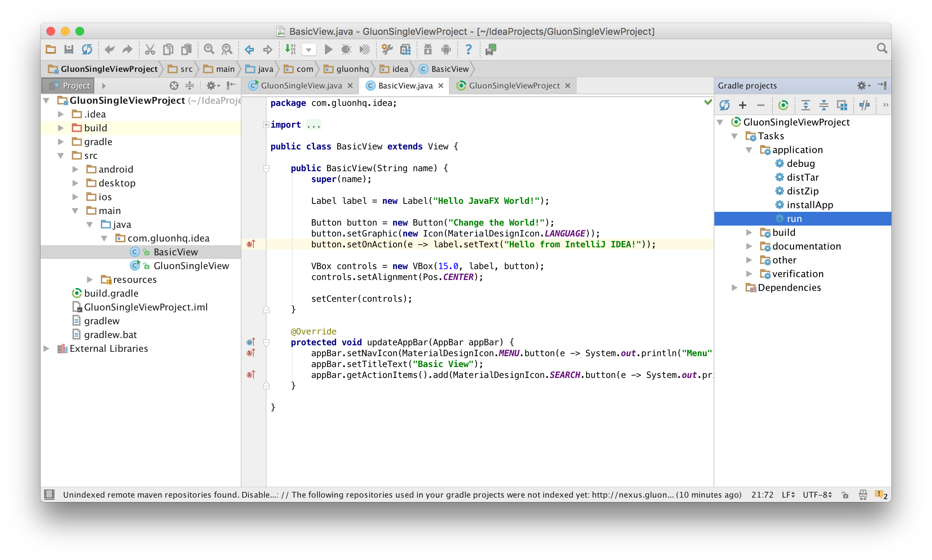Screen dimensions: 932x560
Task: Select the installApp Gradle task
Action: coord(810,205)
